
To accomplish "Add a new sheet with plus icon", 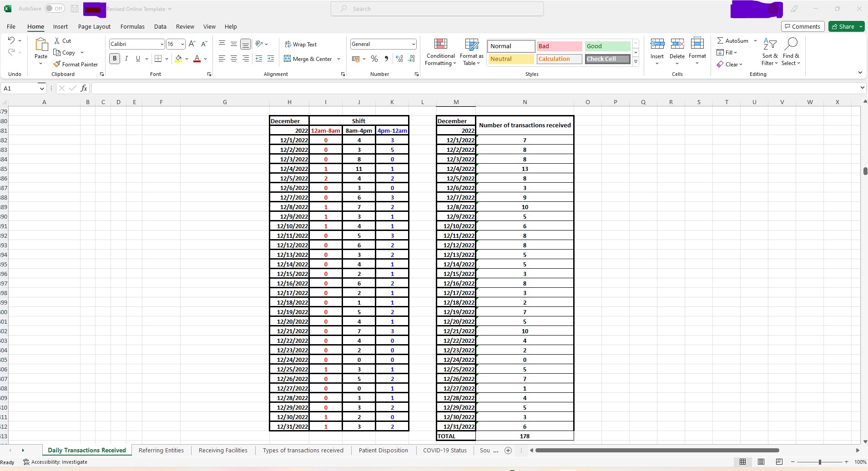I will click(508, 451).
